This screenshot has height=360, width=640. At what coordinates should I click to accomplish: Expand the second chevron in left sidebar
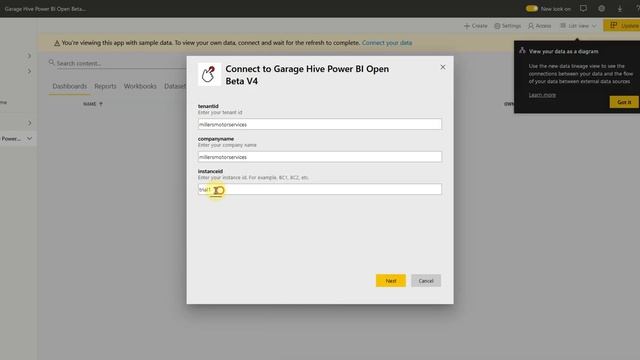pyautogui.click(x=29, y=71)
